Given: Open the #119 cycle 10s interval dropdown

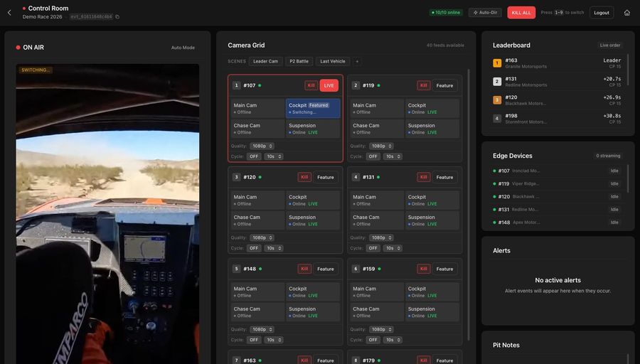Looking at the screenshot, I should (393, 156).
